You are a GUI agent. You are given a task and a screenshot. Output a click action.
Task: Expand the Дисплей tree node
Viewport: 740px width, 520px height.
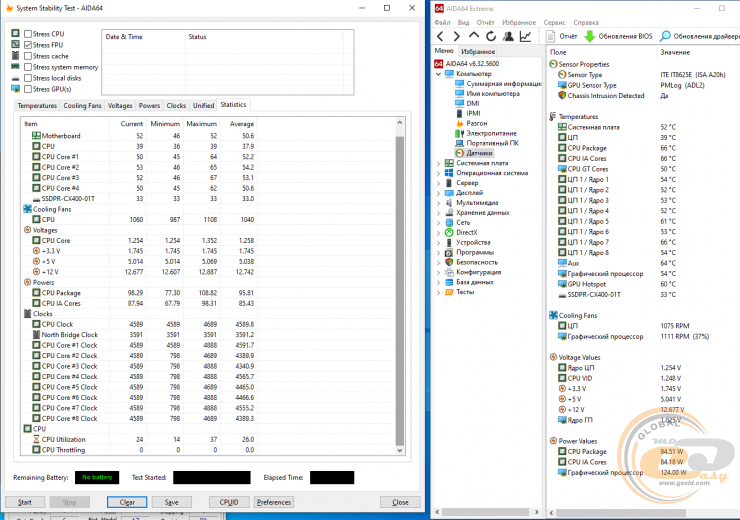(438, 193)
